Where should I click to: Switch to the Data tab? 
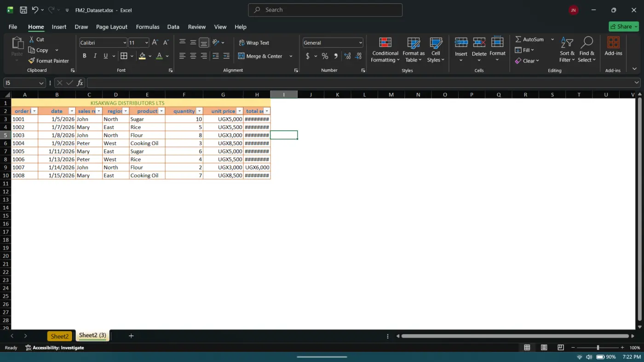point(173,27)
